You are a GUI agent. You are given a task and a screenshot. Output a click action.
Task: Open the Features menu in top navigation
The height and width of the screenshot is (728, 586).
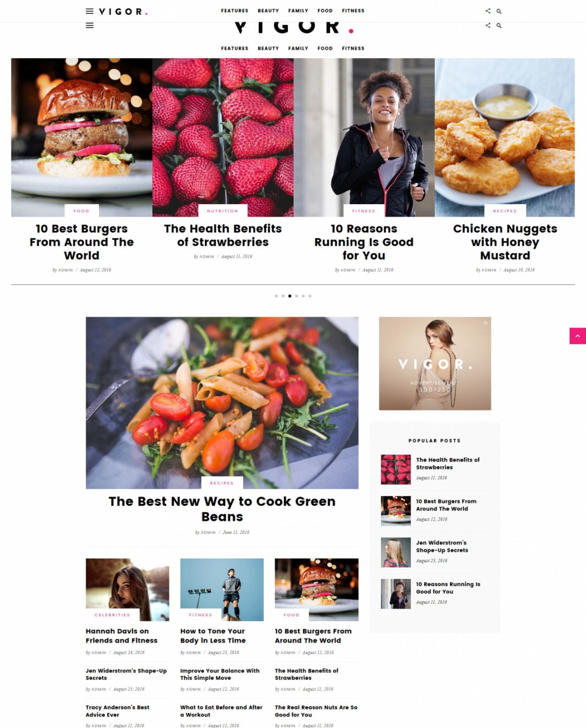(x=235, y=11)
